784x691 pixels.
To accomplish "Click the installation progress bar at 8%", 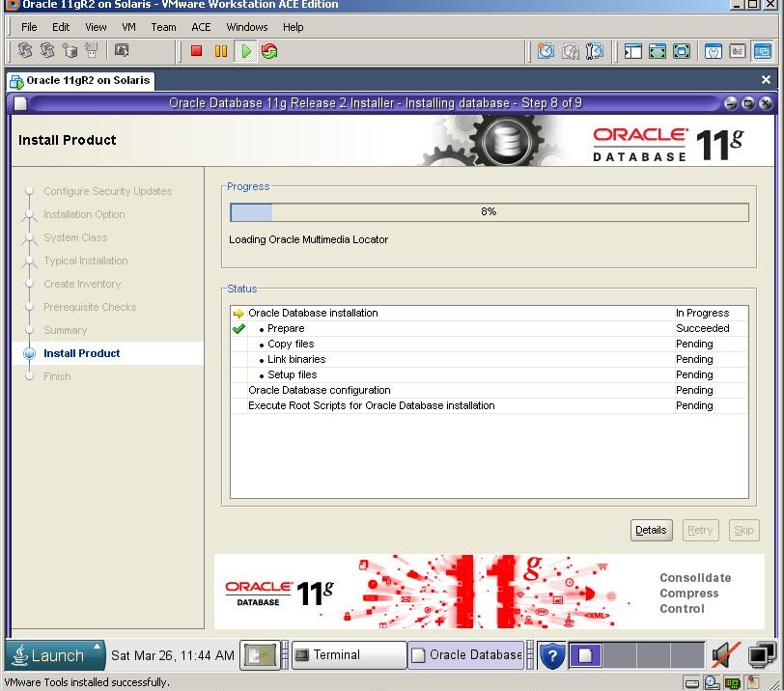I will pyautogui.click(x=488, y=212).
